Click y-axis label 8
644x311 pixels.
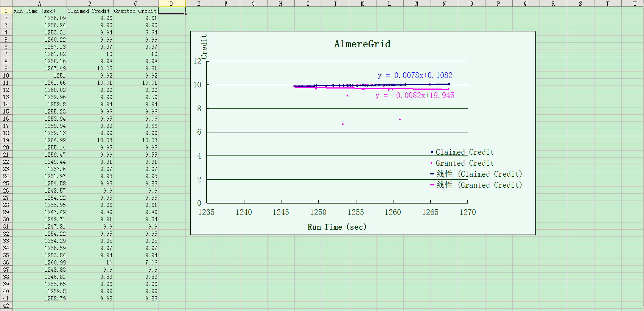tap(199, 109)
